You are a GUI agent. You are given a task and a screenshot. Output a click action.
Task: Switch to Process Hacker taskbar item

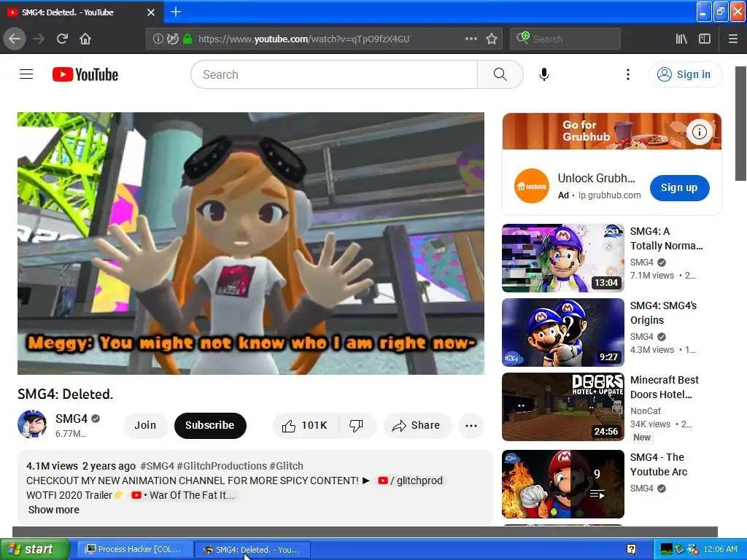(135, 549)
